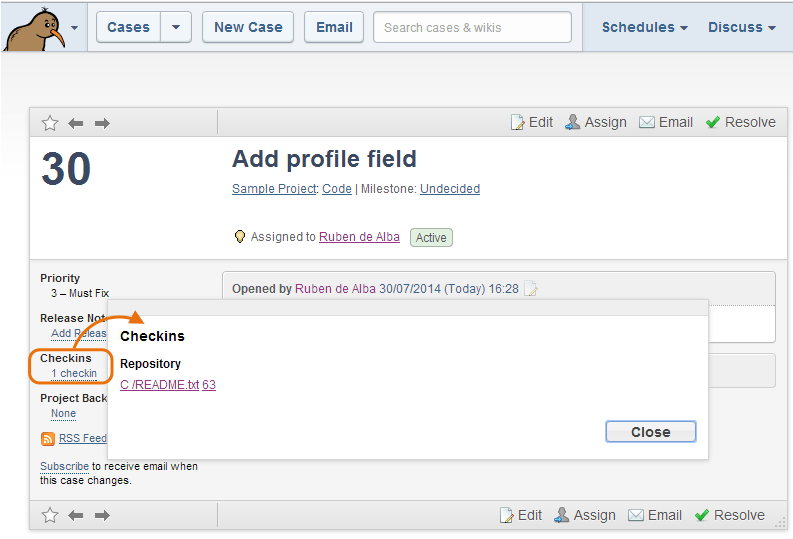
Task: Go to previous case with top left arrow
Action: tap(76, 123)
